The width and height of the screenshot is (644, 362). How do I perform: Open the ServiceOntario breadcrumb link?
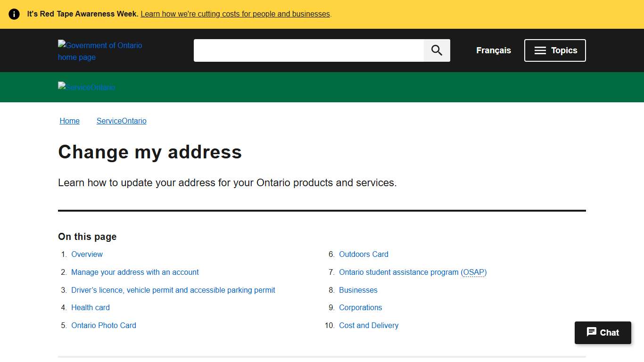click(x=121, y=121)
